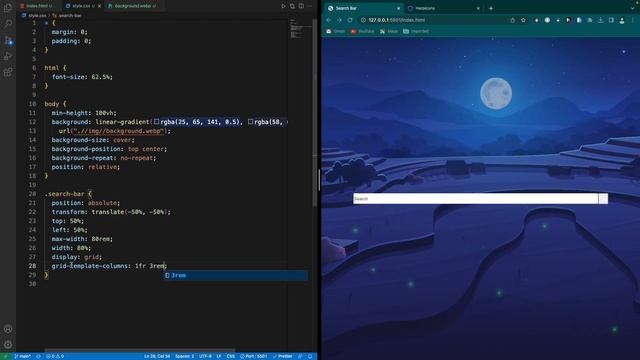Image resolution: width=640 pixels, height=360 pixels.
Task: Open a new browser tab
Action: (491, 8)
